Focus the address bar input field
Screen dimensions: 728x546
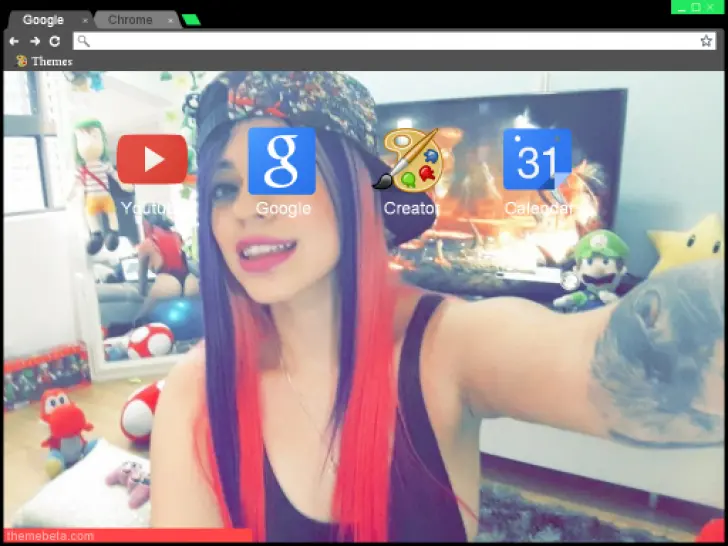point(390,41)
